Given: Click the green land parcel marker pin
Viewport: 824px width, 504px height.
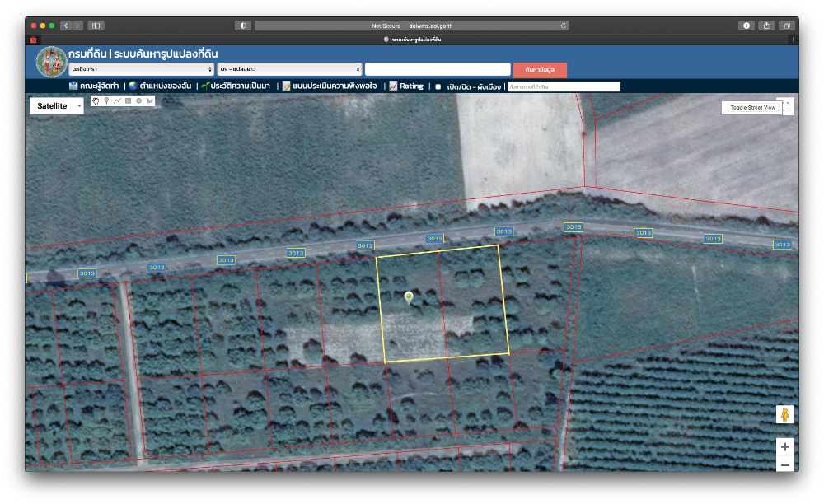Looking at the screenshot, I should 409,296.
